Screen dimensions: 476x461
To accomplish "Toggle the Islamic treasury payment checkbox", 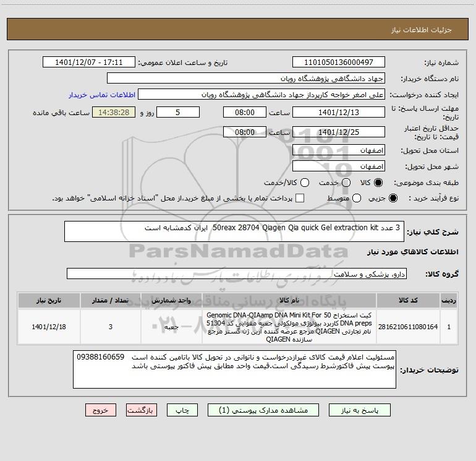I will coord(300,198).
